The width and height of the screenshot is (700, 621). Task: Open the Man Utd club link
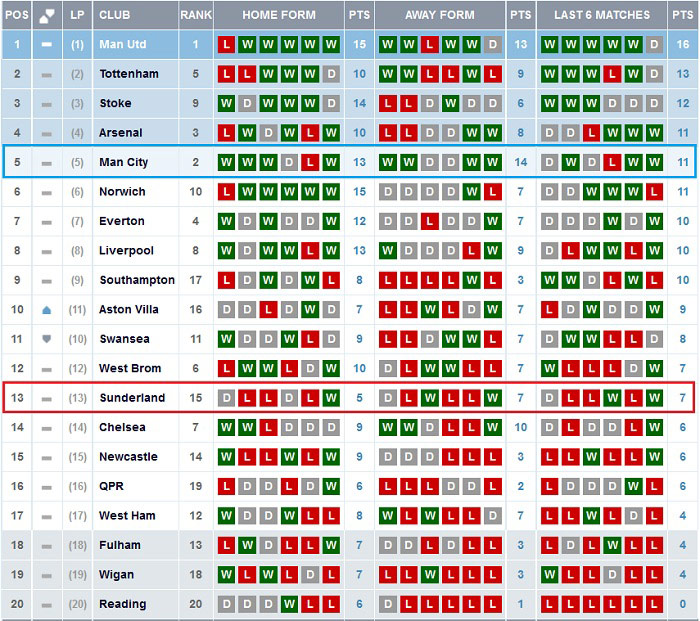[123, 45]
